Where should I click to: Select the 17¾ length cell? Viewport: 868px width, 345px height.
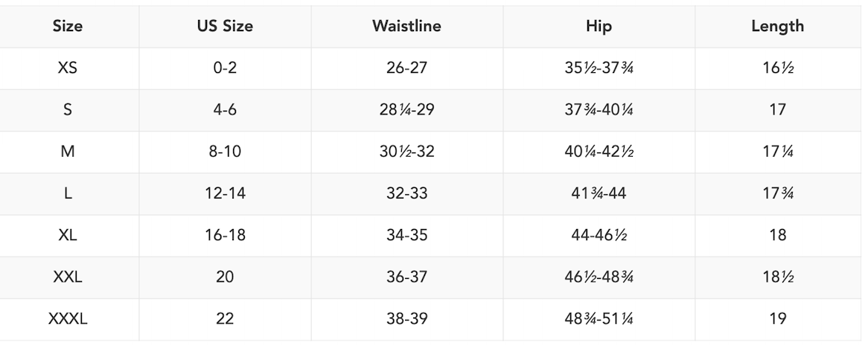pos(777,194)
